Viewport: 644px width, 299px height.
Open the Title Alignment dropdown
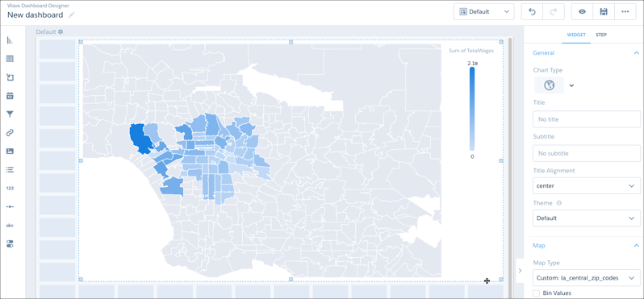(586, 186)
